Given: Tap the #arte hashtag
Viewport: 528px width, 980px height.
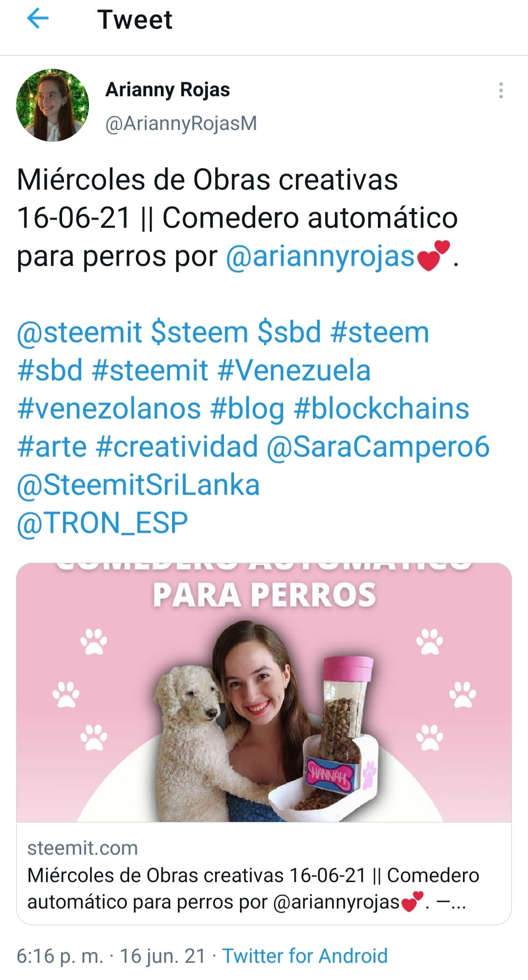Looking at the screenshot, I should (52, 446).
